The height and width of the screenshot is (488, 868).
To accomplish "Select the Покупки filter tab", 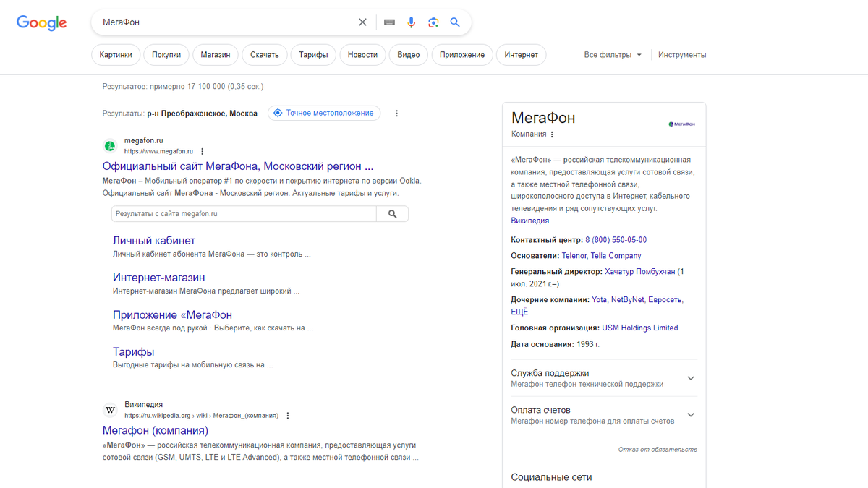I will pos(166,55).
